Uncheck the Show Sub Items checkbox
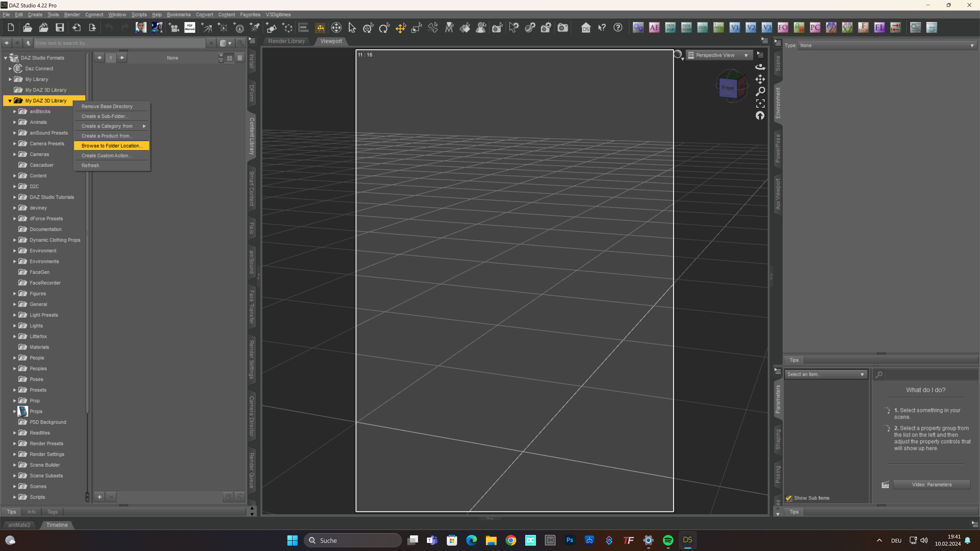The height and width of the screenshot is (551, 980). 789,498
